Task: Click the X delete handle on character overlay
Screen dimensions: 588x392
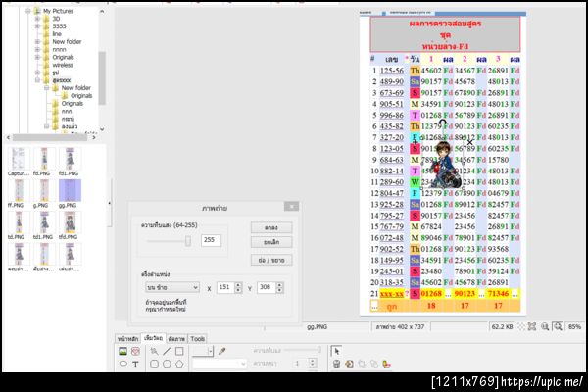Action: point(469,142)
